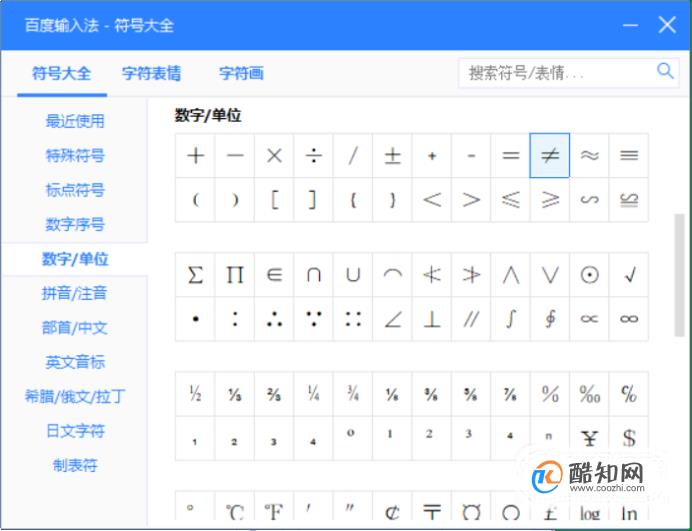The image size is (692, 531).
Task: Open the 英文音标 category
Action: point(75,362)
